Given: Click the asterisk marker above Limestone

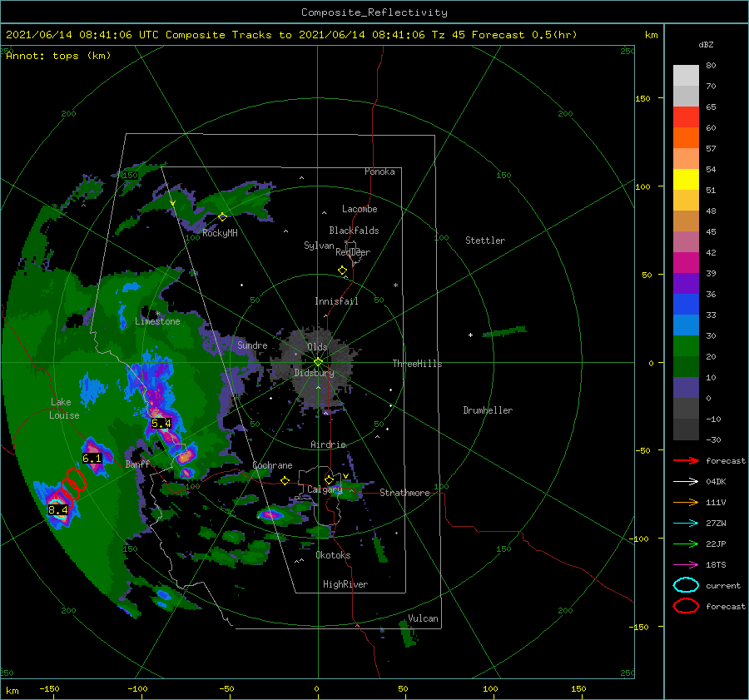Looking at the screenshot, I should coord(157,314).
